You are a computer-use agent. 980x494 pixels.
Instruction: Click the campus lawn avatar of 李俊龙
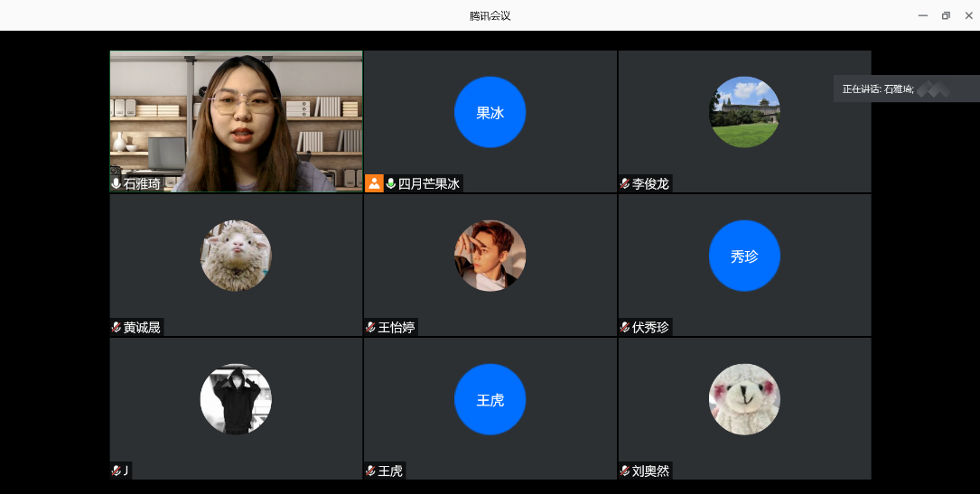[744, 113]
